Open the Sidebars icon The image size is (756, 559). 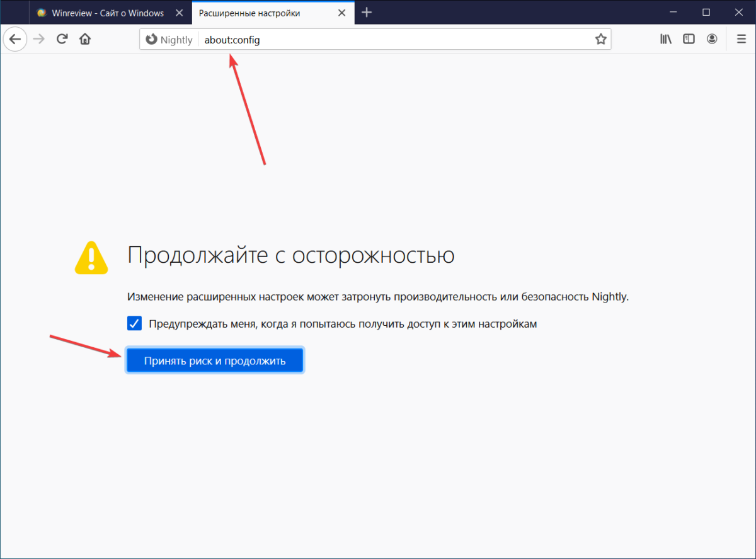tap(688, 38)
